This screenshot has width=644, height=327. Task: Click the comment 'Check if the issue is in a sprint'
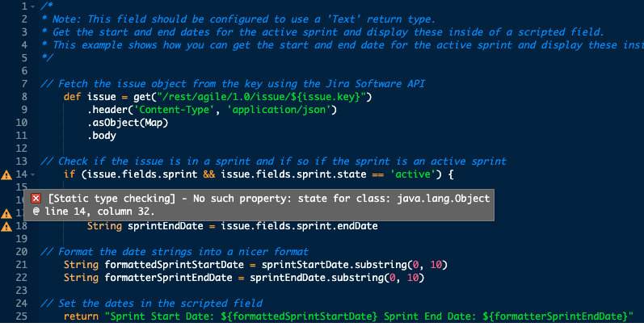click(x=274, y=161)
